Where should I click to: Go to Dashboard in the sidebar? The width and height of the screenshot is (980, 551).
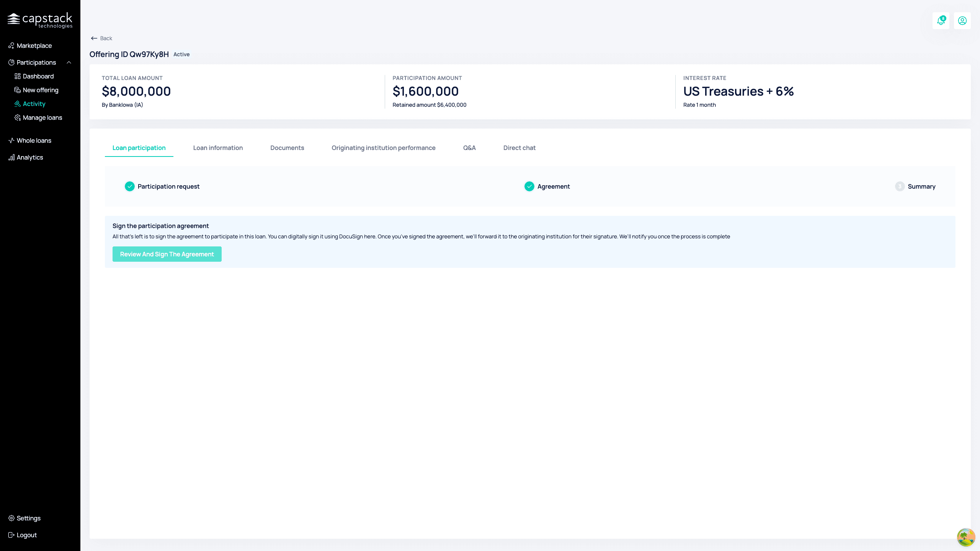point(38,76)
